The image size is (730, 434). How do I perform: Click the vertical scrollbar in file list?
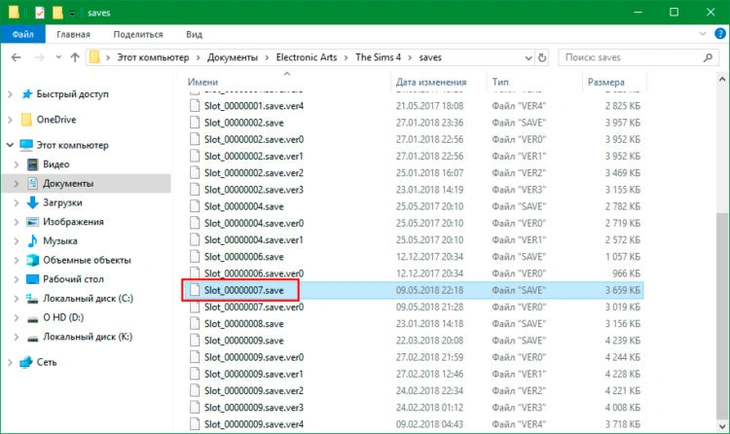[x=721, y=300]
